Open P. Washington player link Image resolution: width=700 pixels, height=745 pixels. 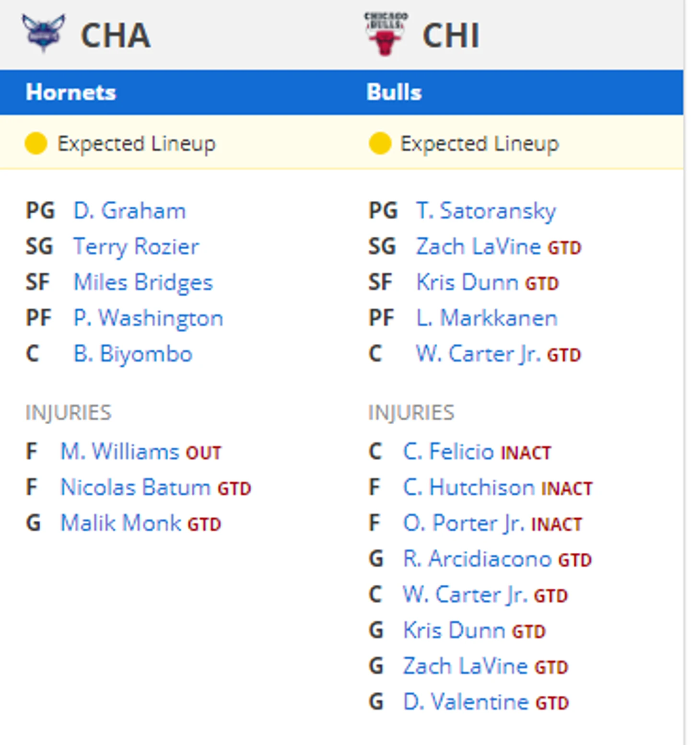(148, 318)
